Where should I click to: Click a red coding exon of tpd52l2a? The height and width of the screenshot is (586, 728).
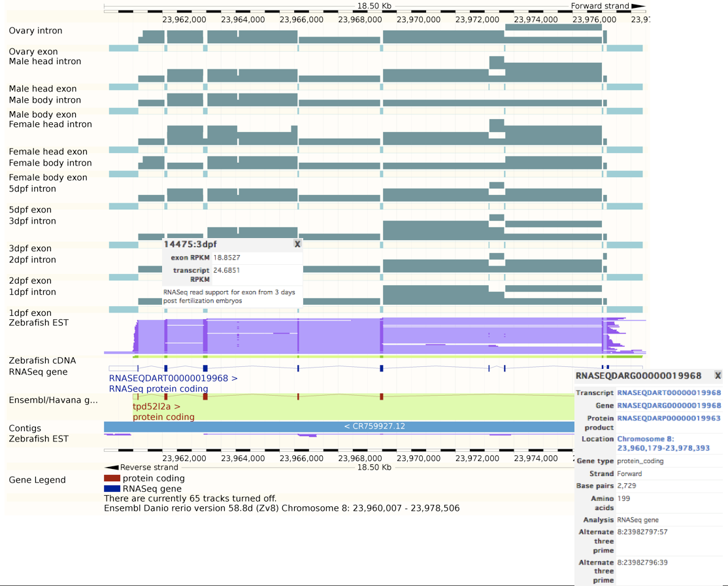(205, 395)
